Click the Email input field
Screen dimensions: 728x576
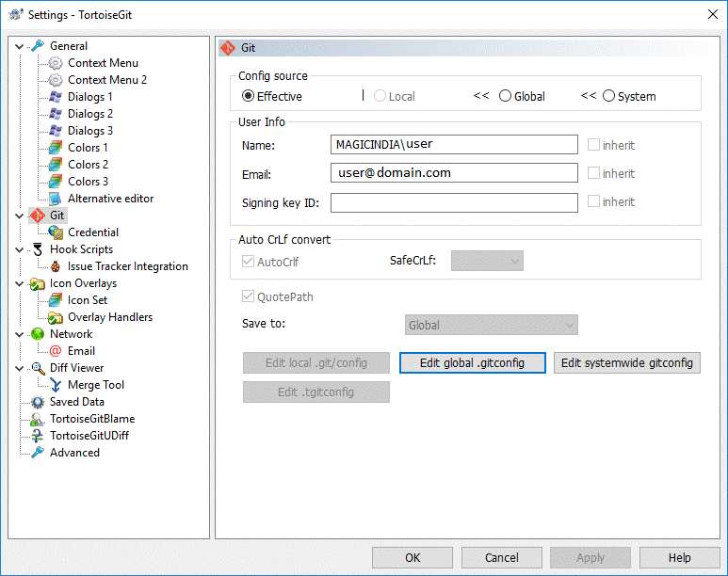454,172
